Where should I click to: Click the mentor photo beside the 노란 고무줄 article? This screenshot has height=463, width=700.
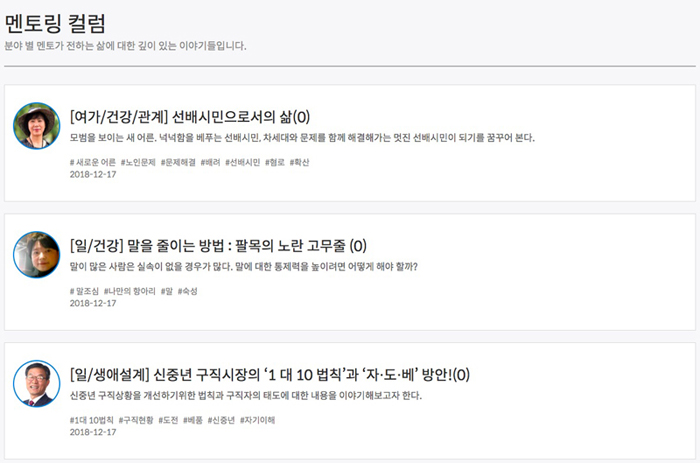(37, 255)
